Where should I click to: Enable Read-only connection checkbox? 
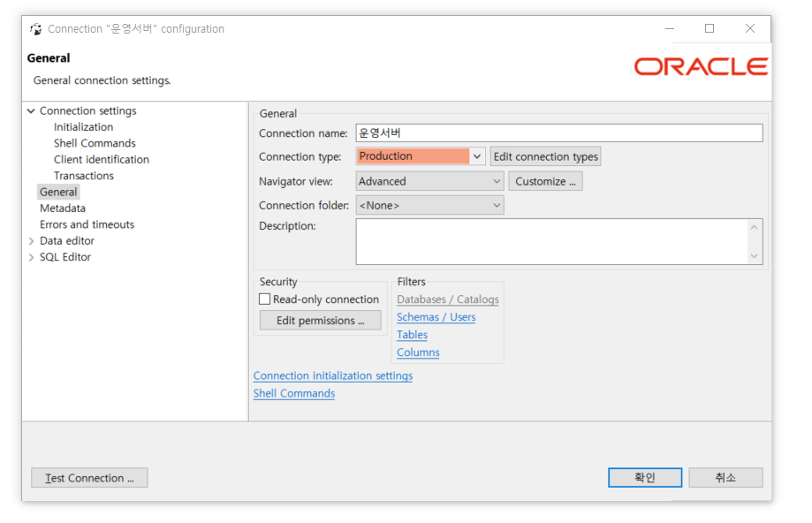point(264,299)
